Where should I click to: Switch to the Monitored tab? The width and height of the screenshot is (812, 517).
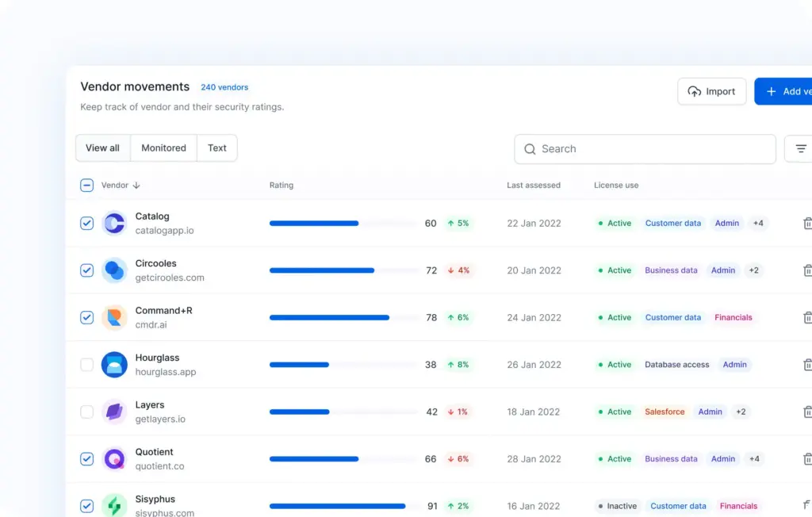tap(163, 148)
